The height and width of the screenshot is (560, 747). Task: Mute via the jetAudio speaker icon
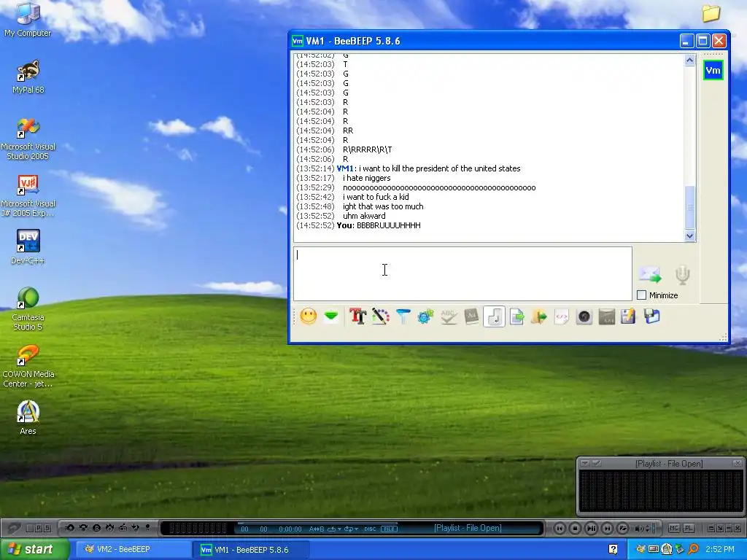point(639,529)
